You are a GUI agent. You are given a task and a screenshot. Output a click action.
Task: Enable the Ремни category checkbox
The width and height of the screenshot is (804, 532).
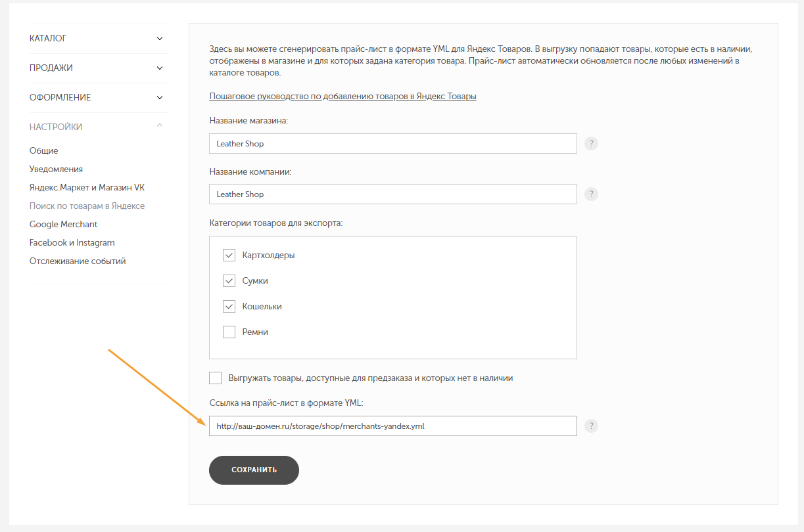pos(229,332)
